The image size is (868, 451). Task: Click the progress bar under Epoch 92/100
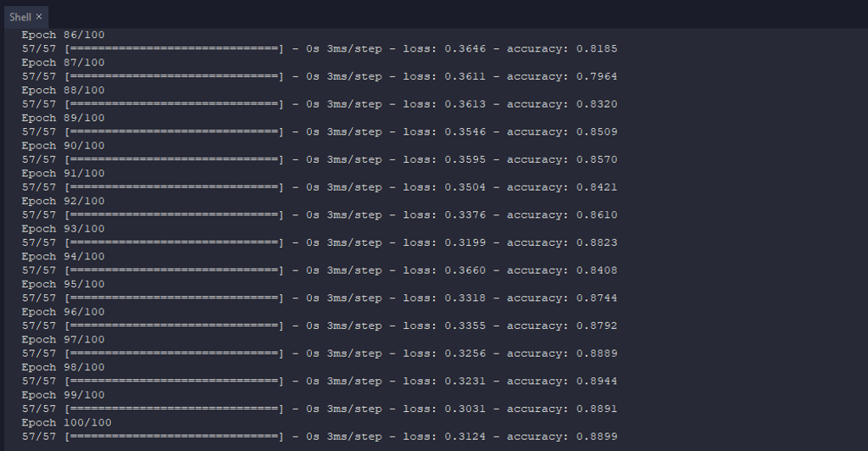174,215
